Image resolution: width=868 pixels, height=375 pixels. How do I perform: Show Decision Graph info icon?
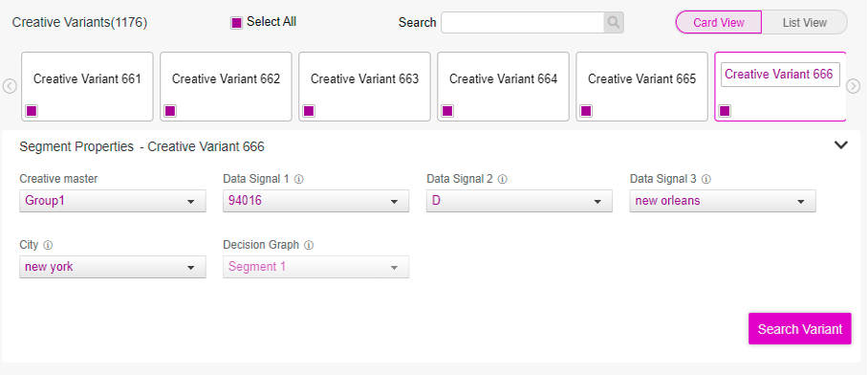coord(309,245)
